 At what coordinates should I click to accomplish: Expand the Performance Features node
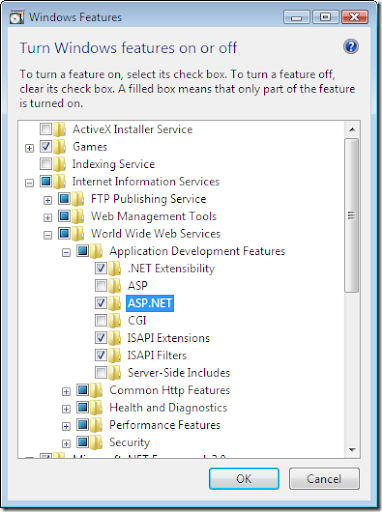coord(66,426)
